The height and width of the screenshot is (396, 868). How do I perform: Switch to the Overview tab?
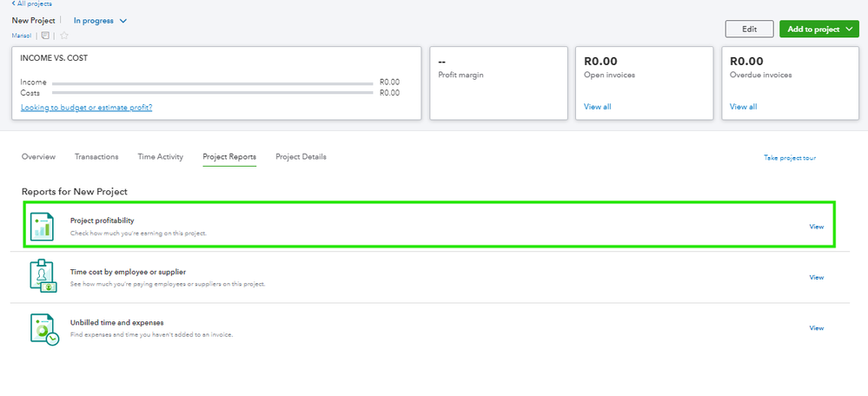tap(38, 156)
